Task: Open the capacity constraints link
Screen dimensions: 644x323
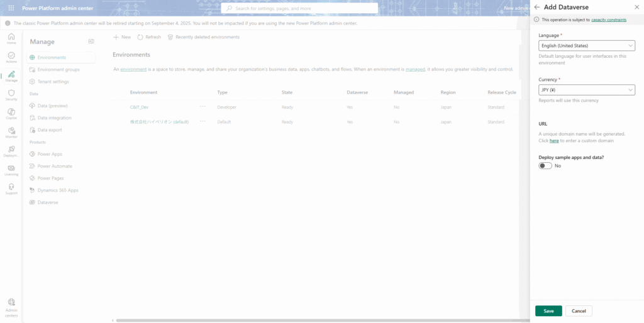Action: 609,20
